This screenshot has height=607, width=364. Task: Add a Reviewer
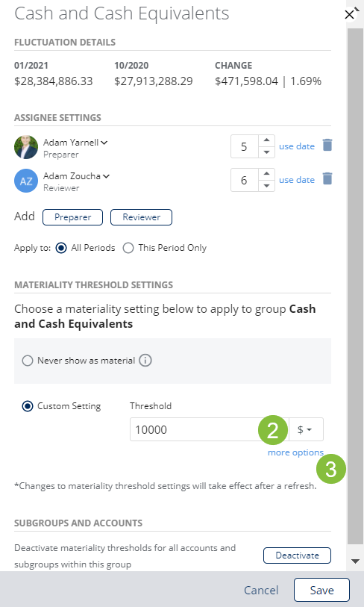point(141,217)
